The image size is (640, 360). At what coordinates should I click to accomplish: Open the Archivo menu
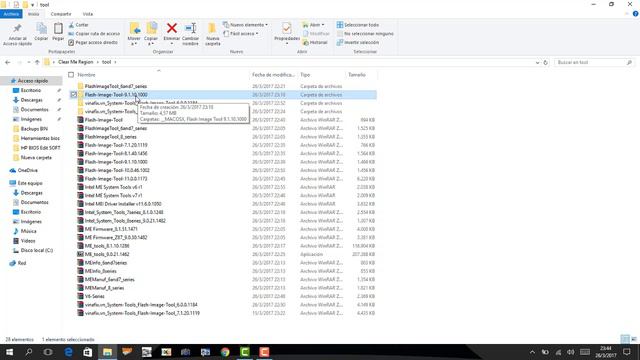(x=11, y=14)
